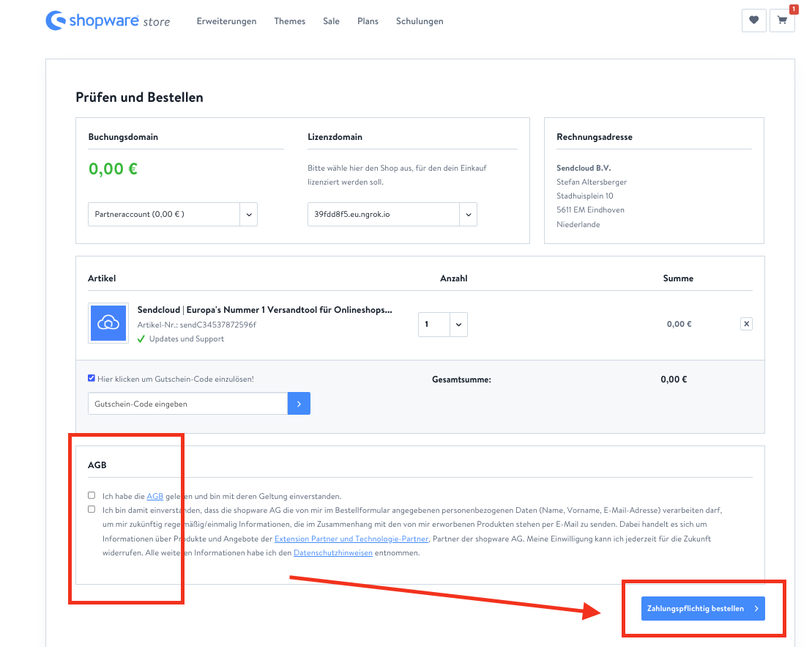
Task: Select Sale in the top navigation
Action: point(331,21)
